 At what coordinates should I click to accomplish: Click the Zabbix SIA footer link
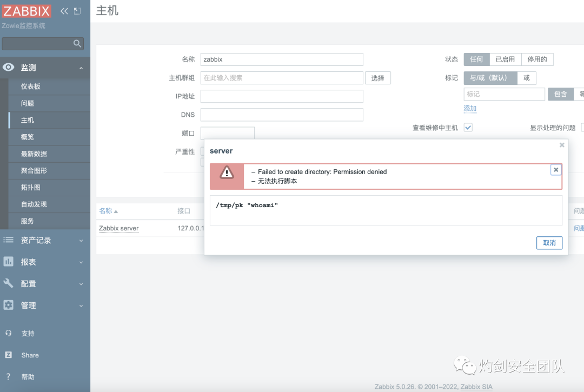(x=476, y=387)
